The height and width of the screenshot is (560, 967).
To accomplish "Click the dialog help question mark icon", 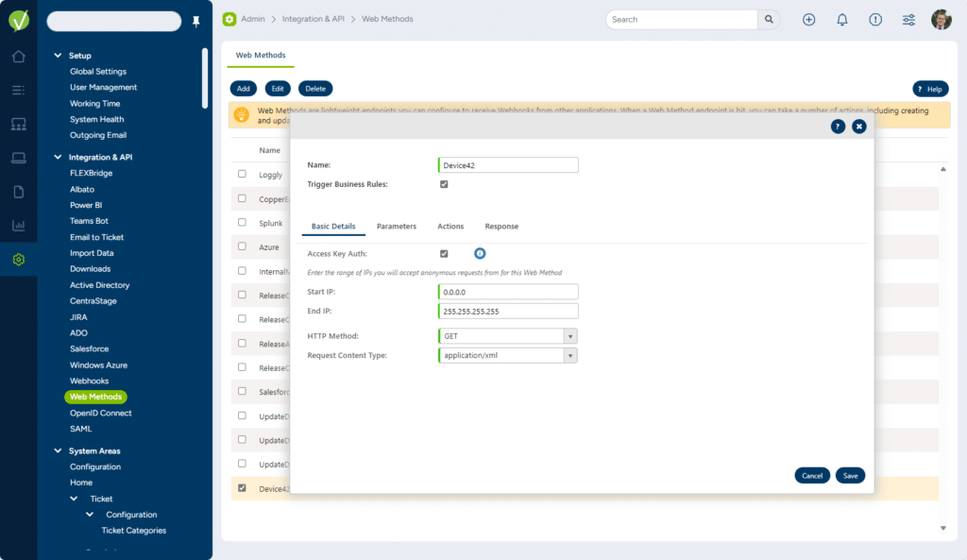I will point(838,127).
